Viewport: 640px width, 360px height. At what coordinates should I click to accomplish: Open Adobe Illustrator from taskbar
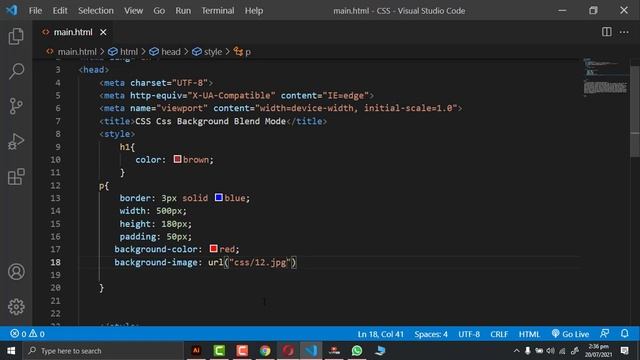pos(196,351)
